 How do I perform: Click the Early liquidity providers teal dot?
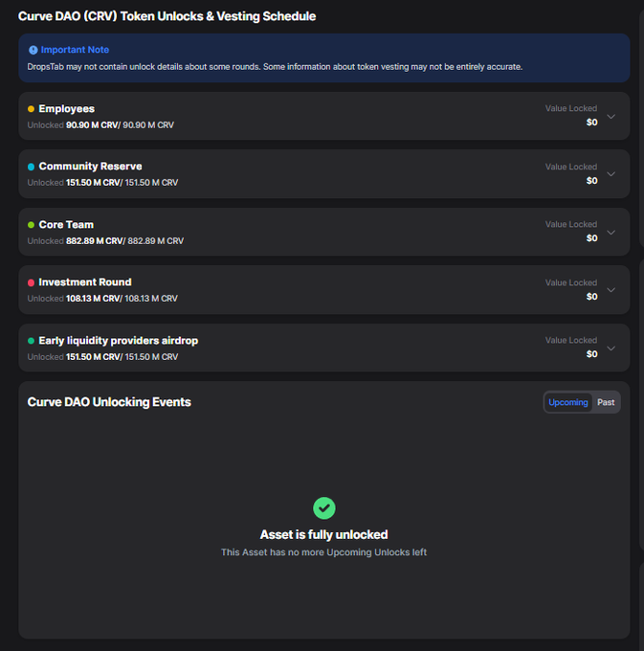pos(31,341)
